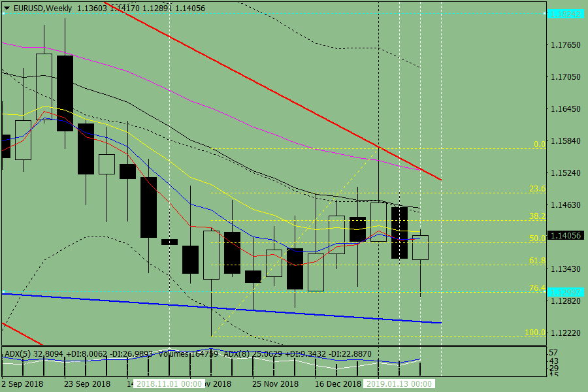Click the 1.16450 price scale value

point(566,109)
